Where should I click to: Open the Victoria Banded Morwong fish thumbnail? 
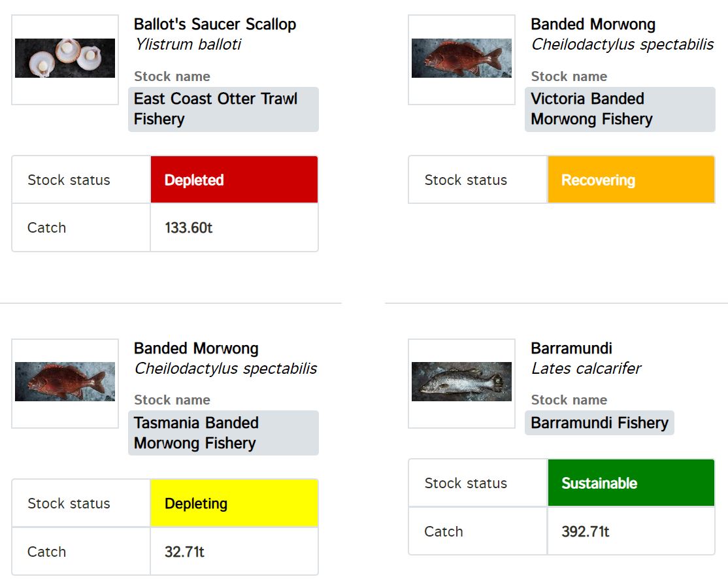pos(461,58)
